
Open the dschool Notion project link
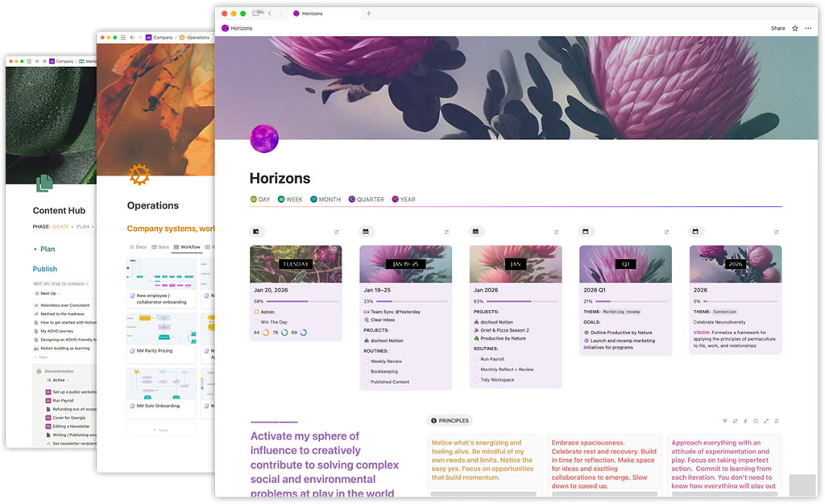click(497, 322)
